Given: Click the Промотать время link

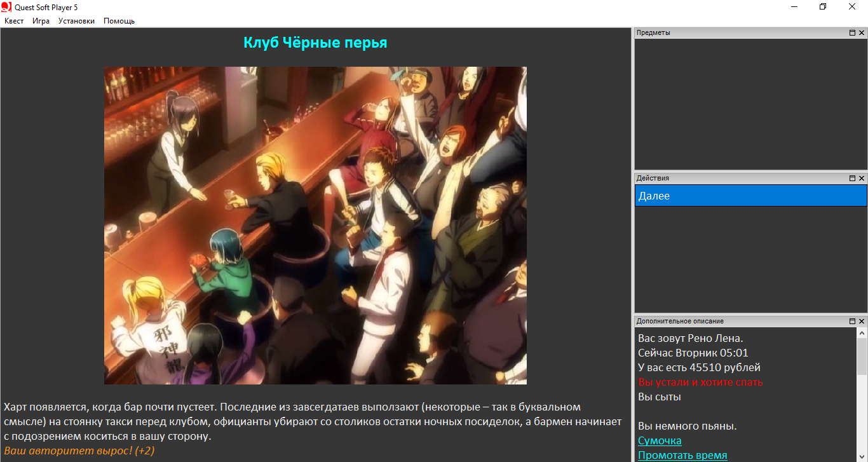Looking at the screenshot, I should coord(682,455).
